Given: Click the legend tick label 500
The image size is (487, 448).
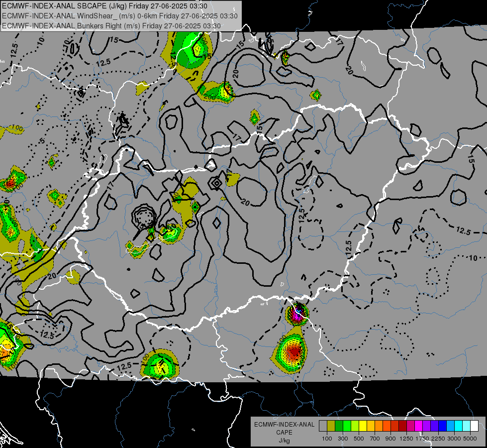Looking at the screenshot, I should (x=359, y=439).
